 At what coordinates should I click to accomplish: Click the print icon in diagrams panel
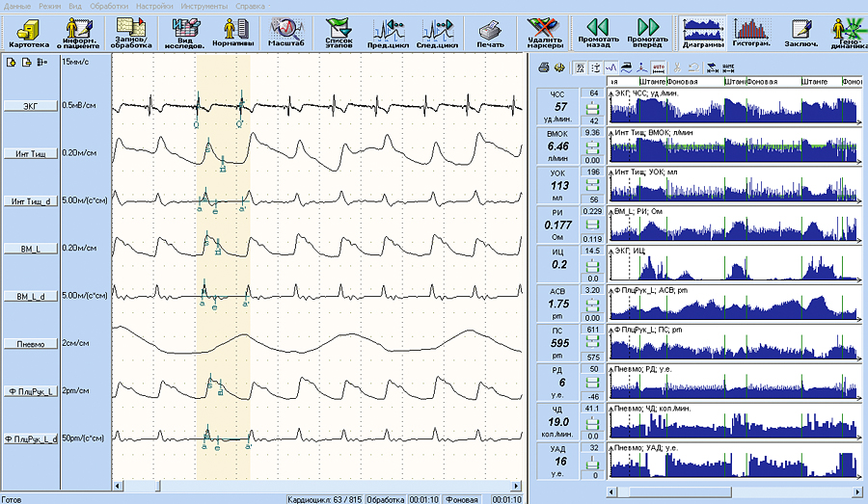(545, 67)
